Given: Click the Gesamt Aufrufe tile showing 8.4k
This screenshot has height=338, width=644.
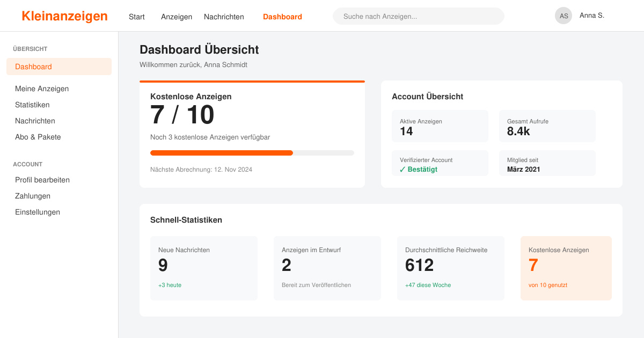Looking at the screenshot, I should click(x=547, y=126).
